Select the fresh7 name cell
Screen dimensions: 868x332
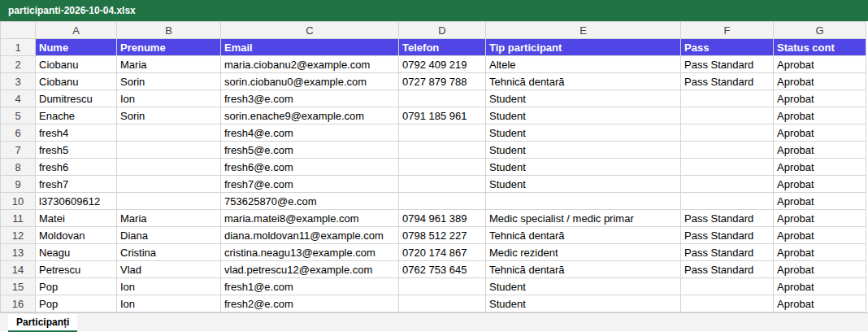click(76, 185)
